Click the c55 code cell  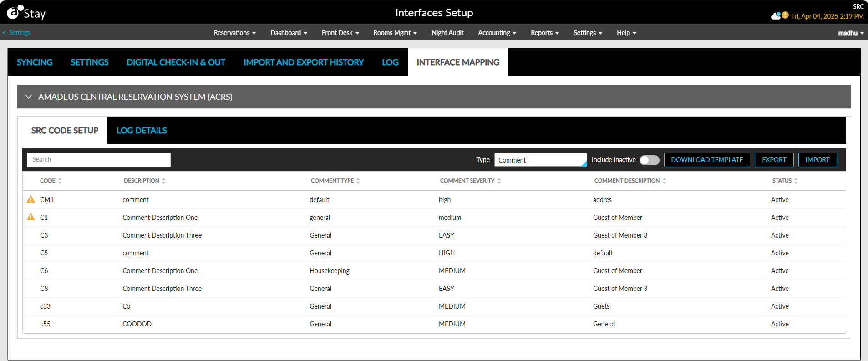[x=45, y=324]
